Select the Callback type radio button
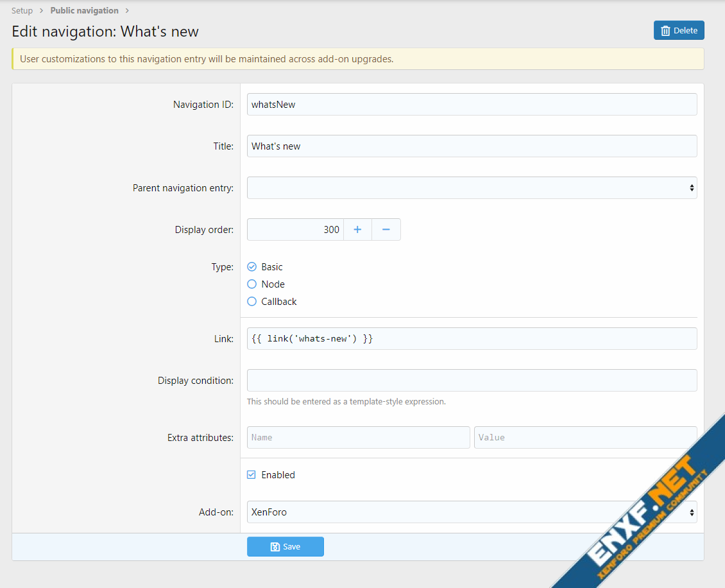Image resolution: width=725 pixels, height=588 pixels. 252,302
